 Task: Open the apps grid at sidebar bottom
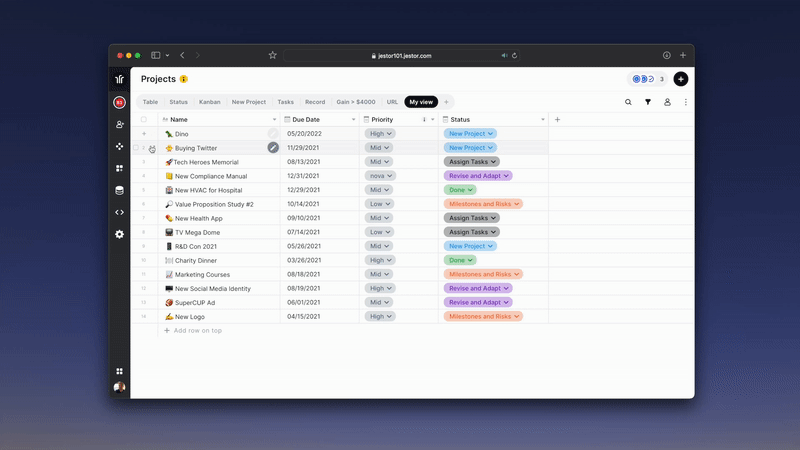tap(119, 371)
